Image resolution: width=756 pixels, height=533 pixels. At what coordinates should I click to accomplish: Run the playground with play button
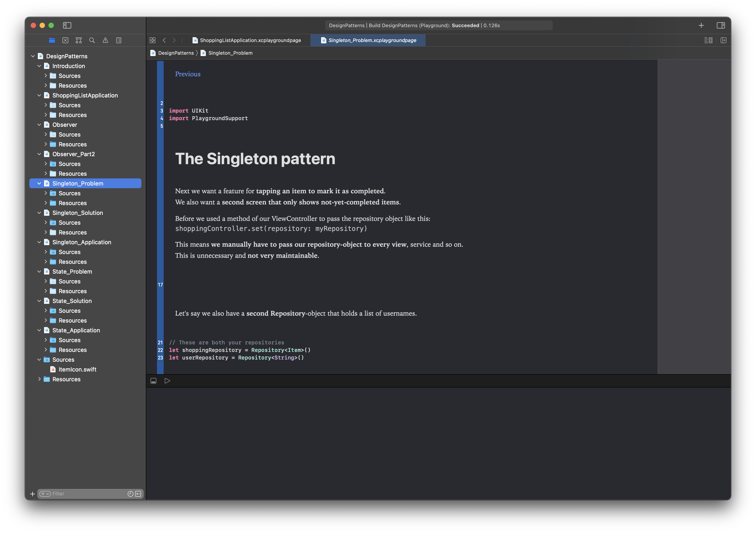167,381
